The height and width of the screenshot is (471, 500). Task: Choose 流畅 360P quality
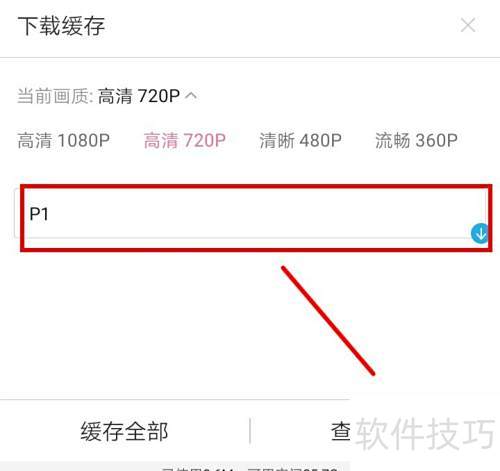[416, 140]
